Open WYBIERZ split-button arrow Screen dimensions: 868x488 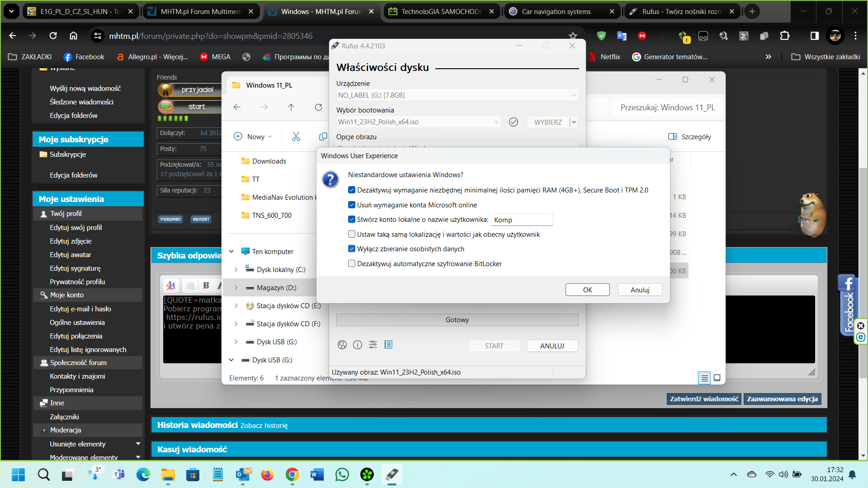574,122
